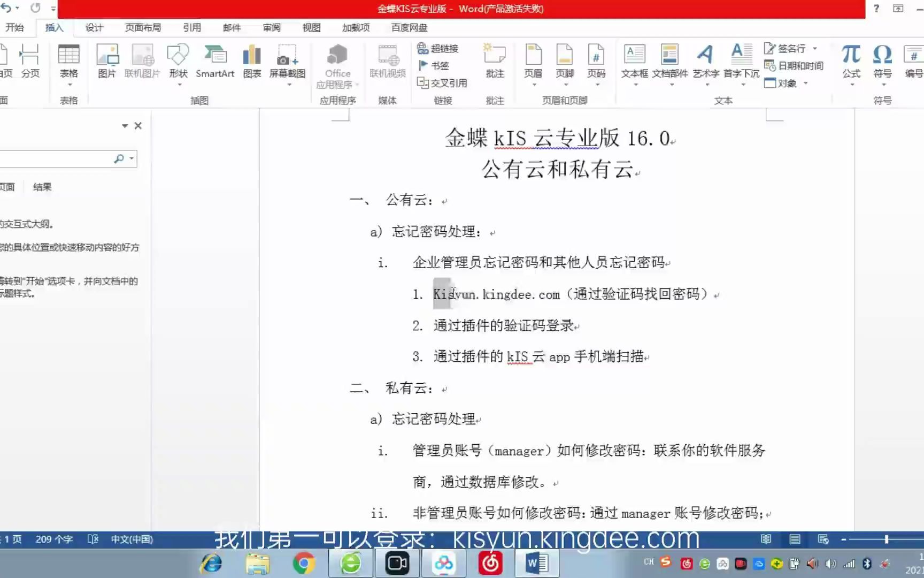Switch to the Design (设计) tab

94,27
